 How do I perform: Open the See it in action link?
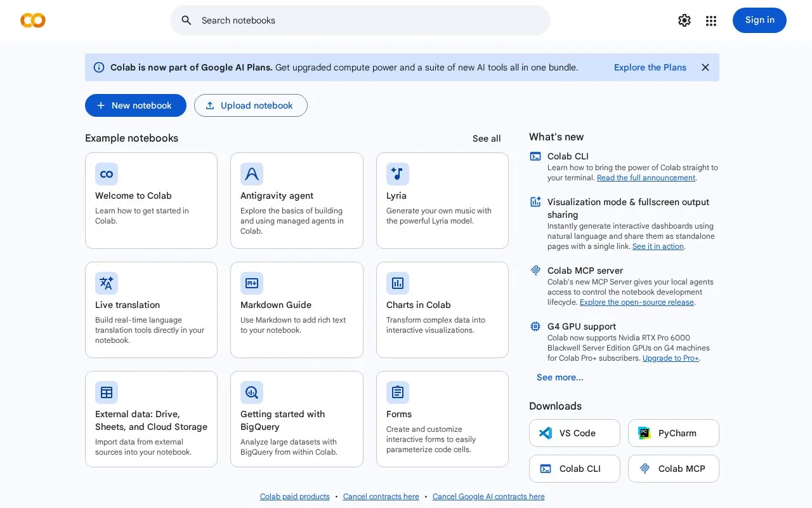tap(658, 246)
